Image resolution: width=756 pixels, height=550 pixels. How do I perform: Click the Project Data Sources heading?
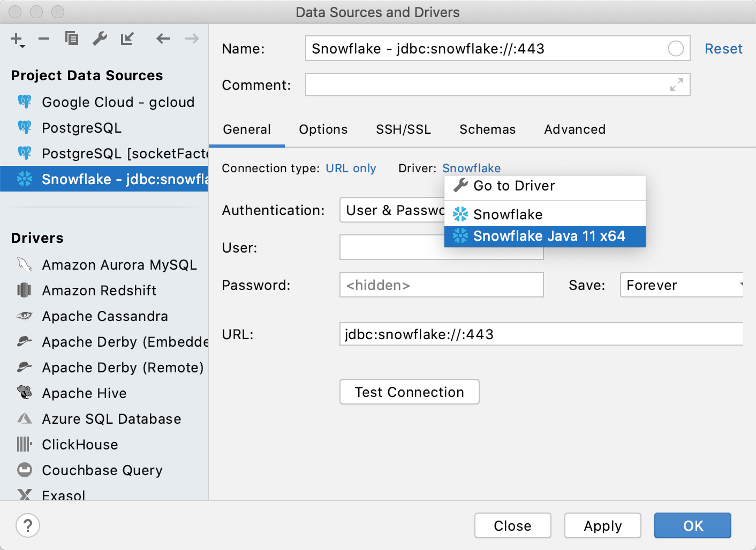click(x=87, y=75)
